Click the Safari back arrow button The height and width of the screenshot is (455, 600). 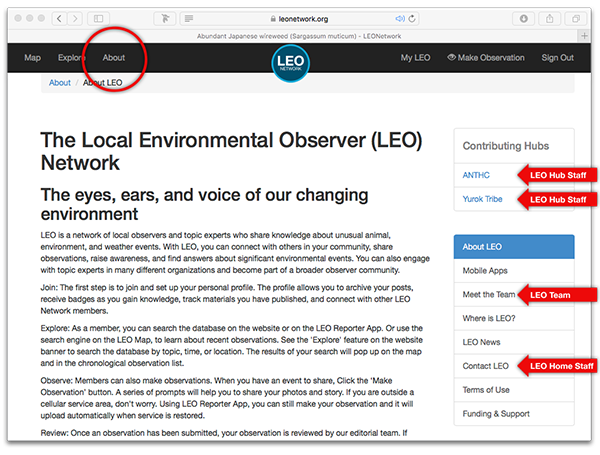[59, 18]
